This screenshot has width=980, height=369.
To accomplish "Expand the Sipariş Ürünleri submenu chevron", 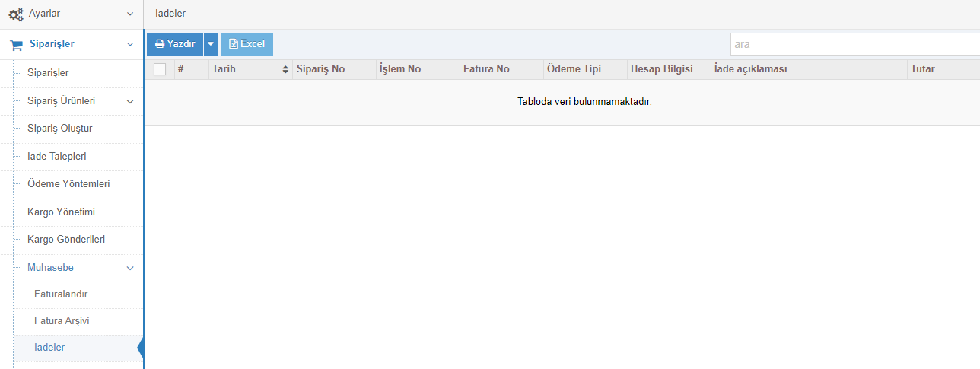I will (x=130, y=101).
